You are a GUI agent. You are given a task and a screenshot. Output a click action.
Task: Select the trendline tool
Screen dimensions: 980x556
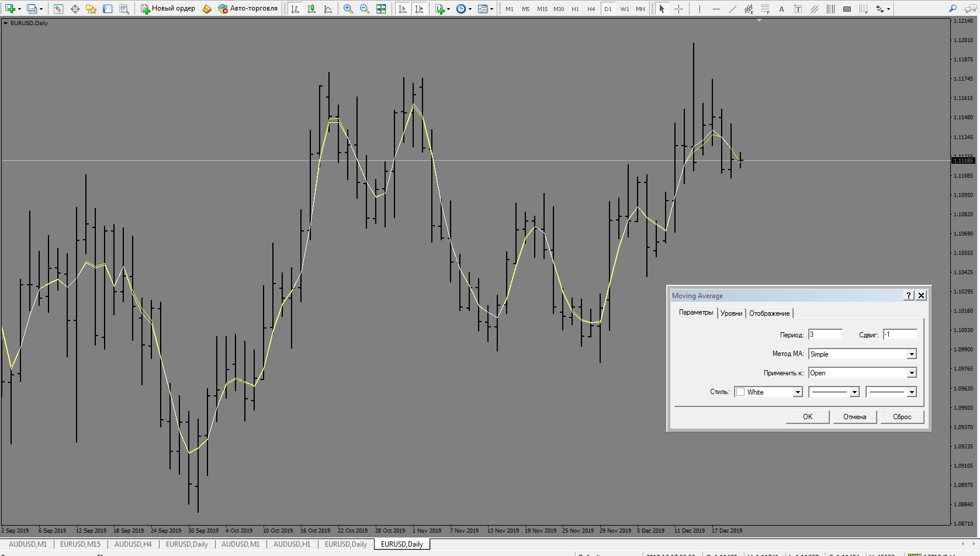[732, 9]
